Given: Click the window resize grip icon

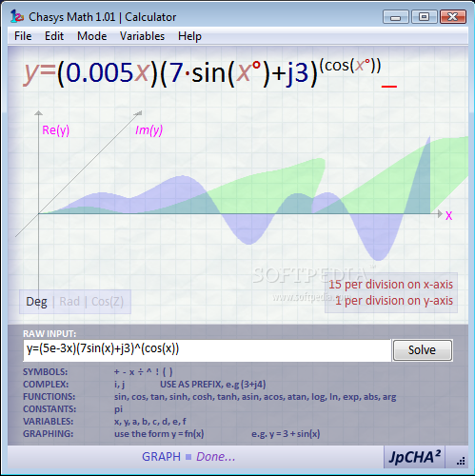Looking at the screenshot, I should point(461,461).
